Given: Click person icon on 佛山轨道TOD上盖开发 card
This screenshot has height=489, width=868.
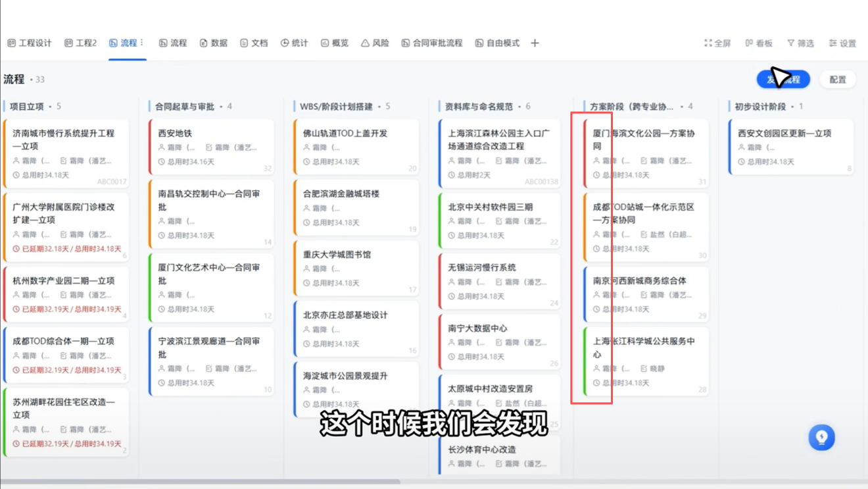Looking at the screenshot, I should coord(306,147).
